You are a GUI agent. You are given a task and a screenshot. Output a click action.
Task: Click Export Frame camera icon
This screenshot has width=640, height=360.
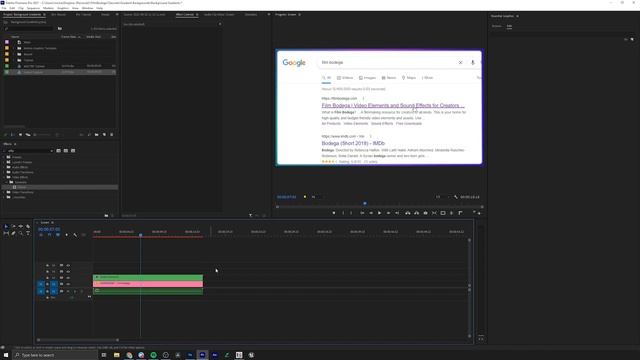point(425,213)
